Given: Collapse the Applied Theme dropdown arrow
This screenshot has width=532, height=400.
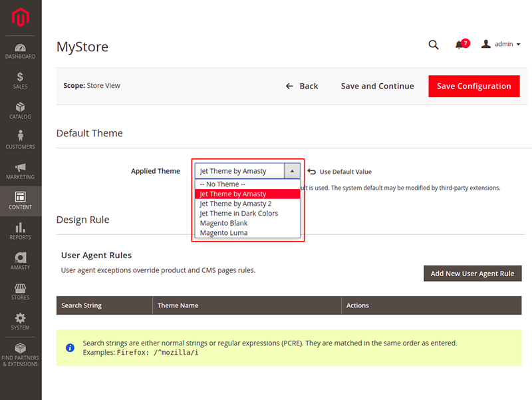Looking at the screenshot, I should pyautogui.click(x=292, y=171).
